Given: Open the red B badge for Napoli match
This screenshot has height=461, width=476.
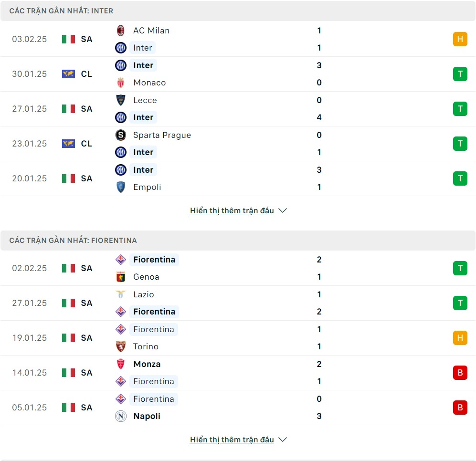Looking at the screenshot, I should [460, 407].
